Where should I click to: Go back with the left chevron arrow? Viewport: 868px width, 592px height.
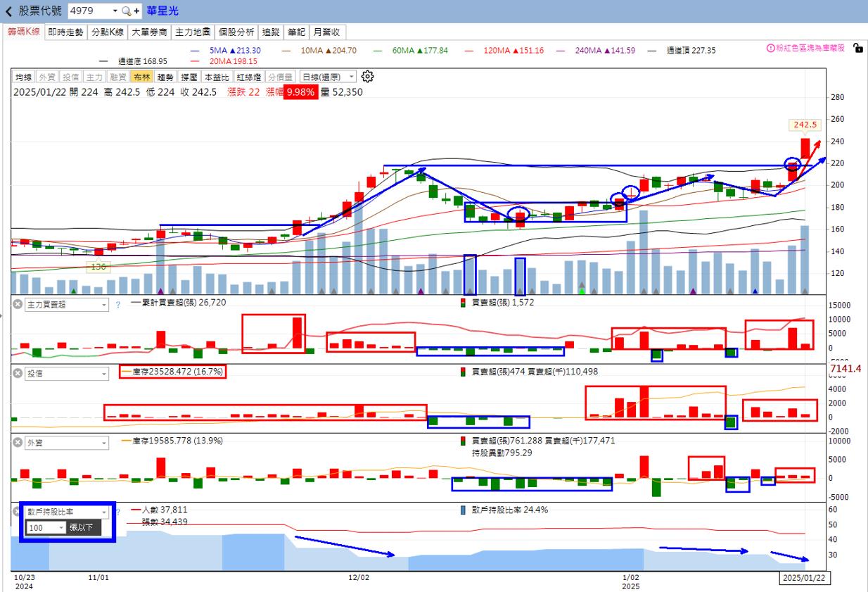point(8,11)
